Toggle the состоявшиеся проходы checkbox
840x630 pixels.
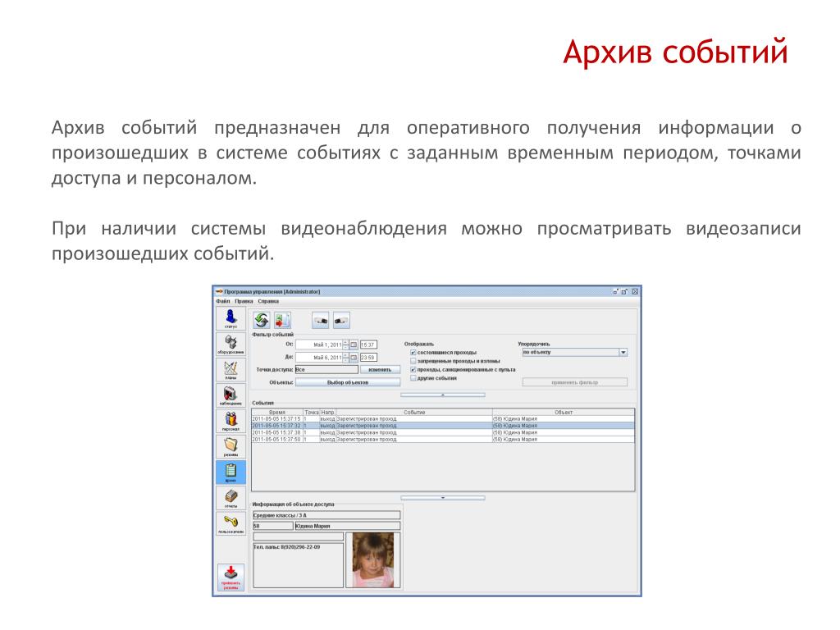click(x=413, y=353)
